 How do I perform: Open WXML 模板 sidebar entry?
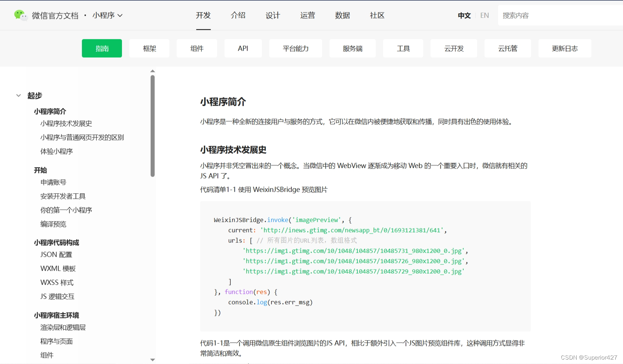tap(58, 269)
